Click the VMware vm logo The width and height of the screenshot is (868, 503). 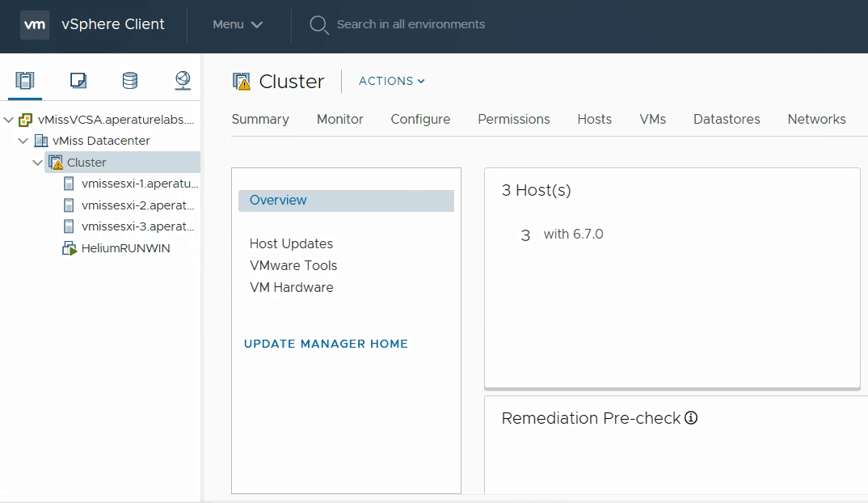pyautogui.click(x=35, y=24)
